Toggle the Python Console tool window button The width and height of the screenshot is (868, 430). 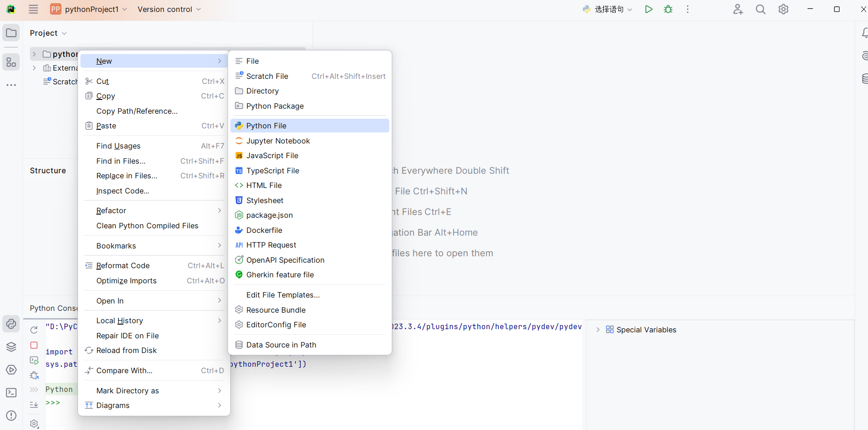(11, 324)
